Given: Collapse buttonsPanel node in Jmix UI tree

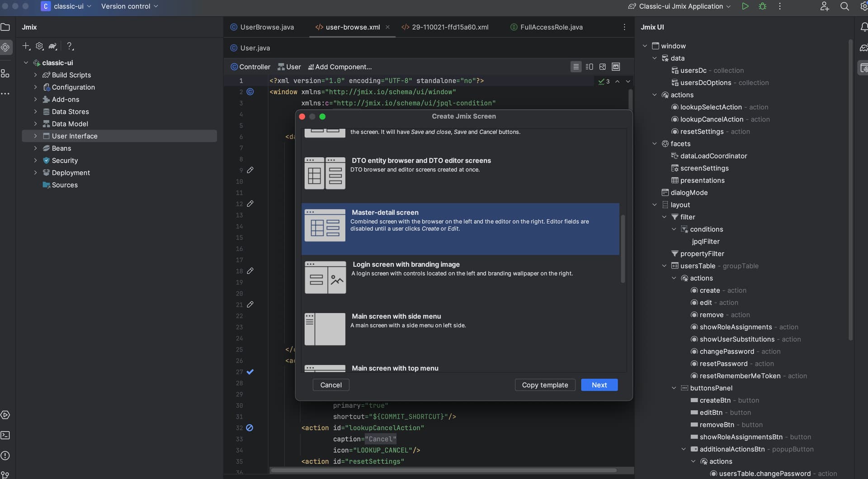Looking at the screenshot, I should [674, 388].
